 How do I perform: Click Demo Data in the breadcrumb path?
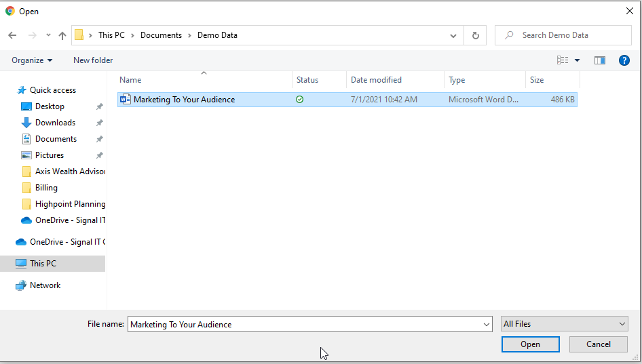click(217, 35)
